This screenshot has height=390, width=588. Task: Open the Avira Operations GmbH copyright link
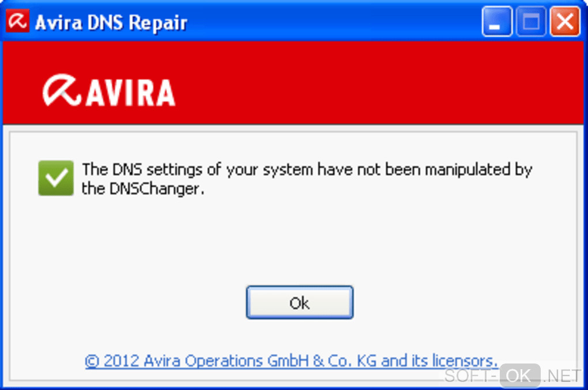tap(291, 361)
